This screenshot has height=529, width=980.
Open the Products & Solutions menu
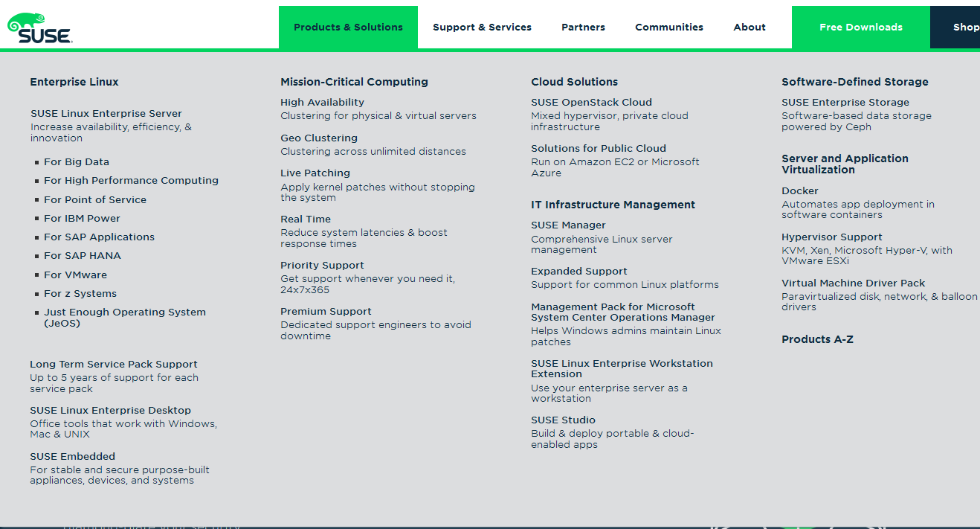(x=348, y=28)
